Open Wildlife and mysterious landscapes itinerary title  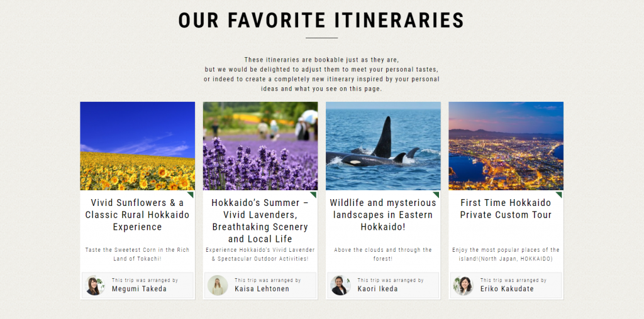tap(383, 215)
